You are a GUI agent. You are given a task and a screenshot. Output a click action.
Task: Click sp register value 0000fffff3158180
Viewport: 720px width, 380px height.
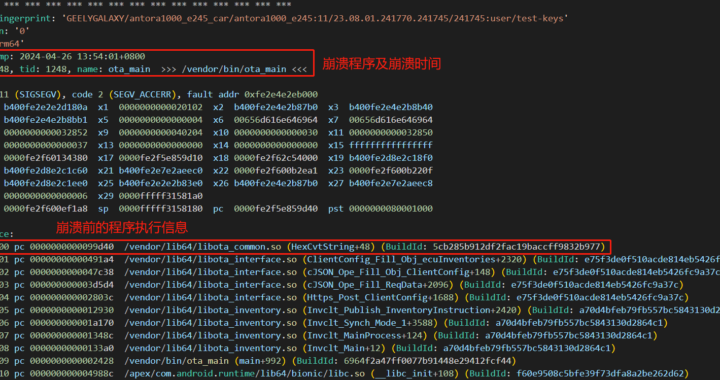click(160, 209)
